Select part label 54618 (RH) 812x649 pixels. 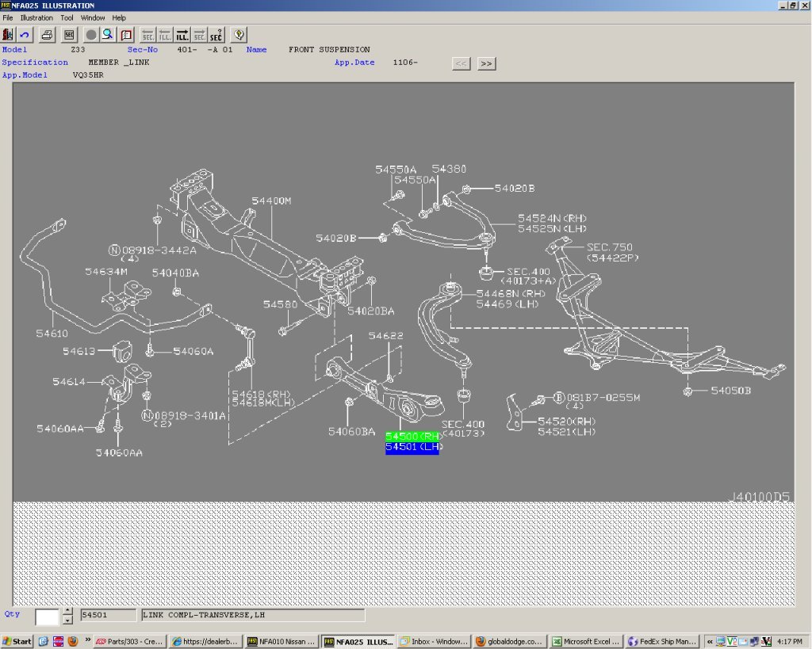pyautogui.click(x=261, y=395)
